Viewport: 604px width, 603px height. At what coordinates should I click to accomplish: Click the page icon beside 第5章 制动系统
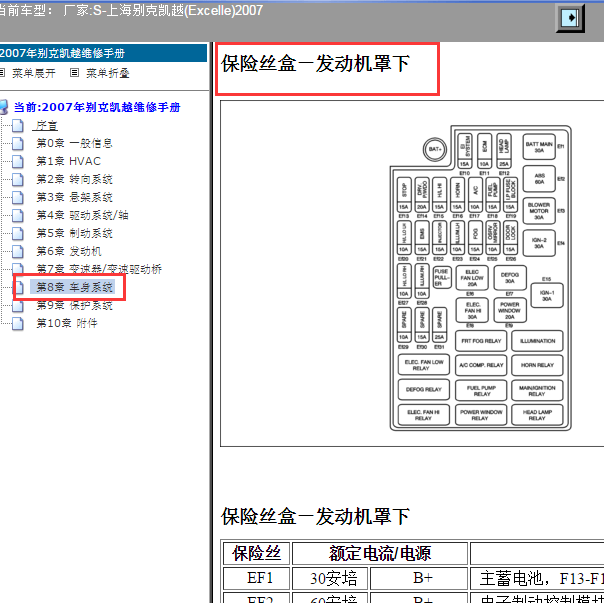coord(18,233)
